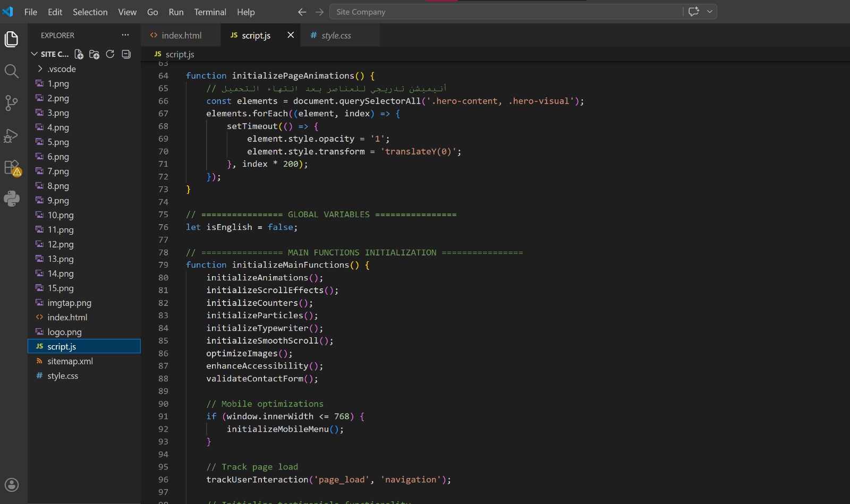The width and height of the screenshot is (850, 504).
Task: Close the script.js editor tab
Action: [x=291, y=35]
